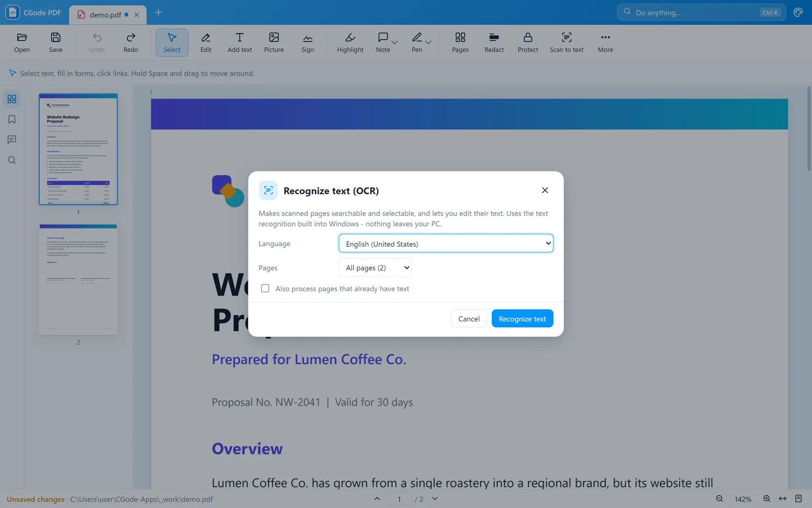Expand Note tool options arrow

[x=395, y=42]
